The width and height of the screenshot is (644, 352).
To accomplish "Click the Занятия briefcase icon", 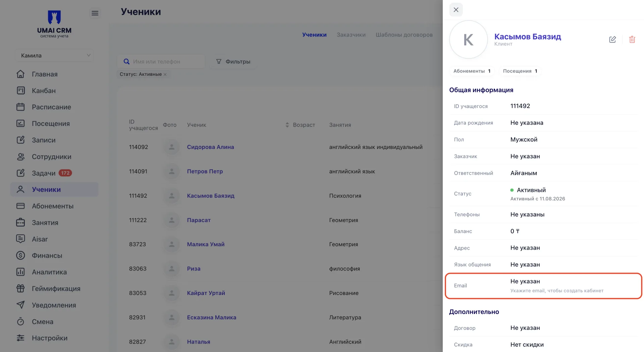I will click(x=20, y=222).
